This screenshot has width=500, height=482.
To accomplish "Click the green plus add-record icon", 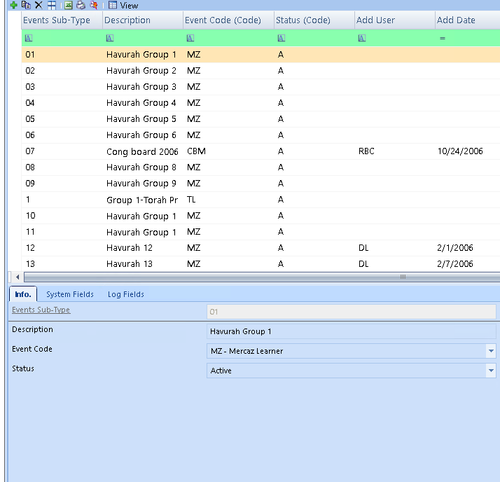I will coord(14,5).
